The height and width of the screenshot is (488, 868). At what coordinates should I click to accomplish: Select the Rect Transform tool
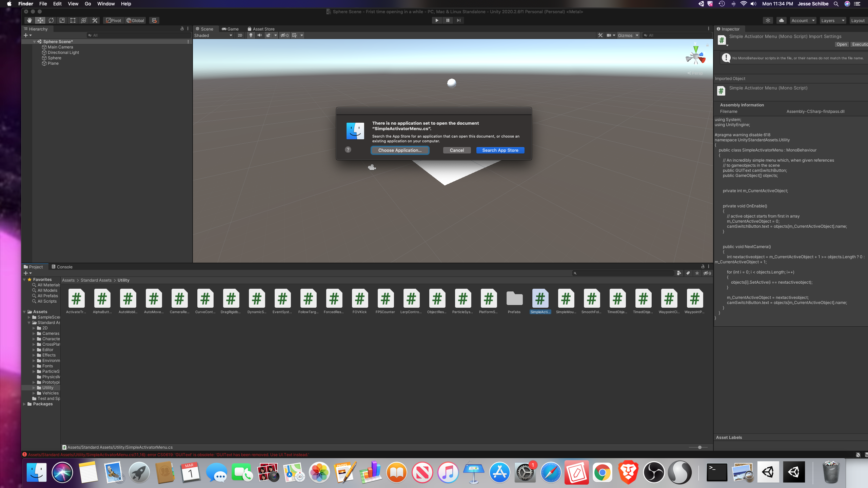coord(73,20)
